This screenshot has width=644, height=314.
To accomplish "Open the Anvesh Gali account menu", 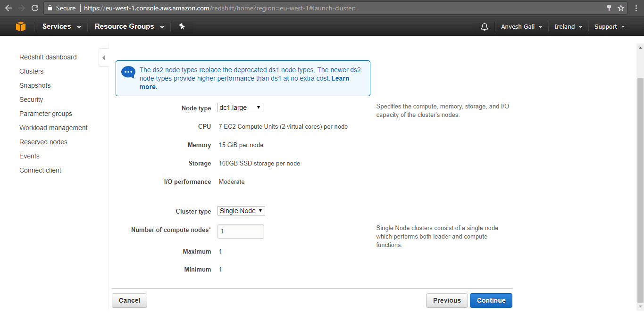I will 521,27.
